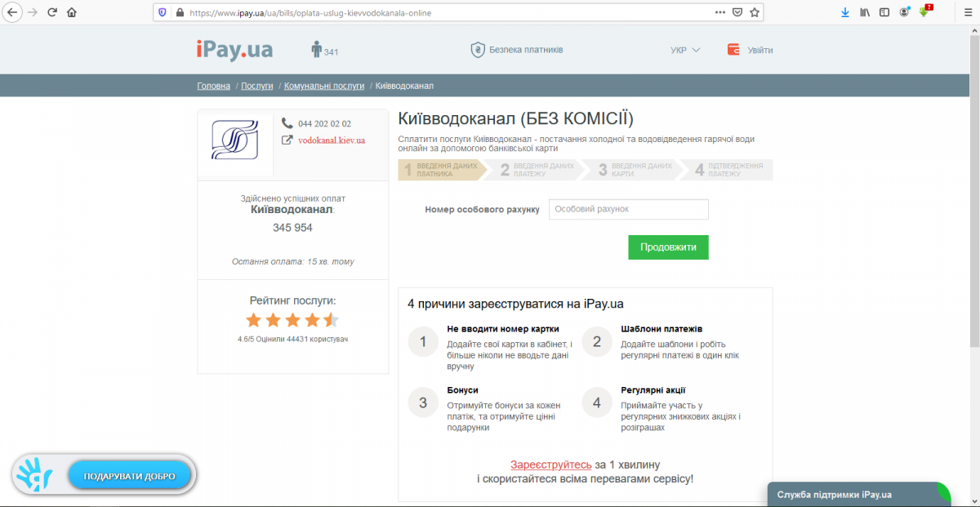Toggle the sidebar view icon
This screenshot has height=507, width=980.
[884, 12]
